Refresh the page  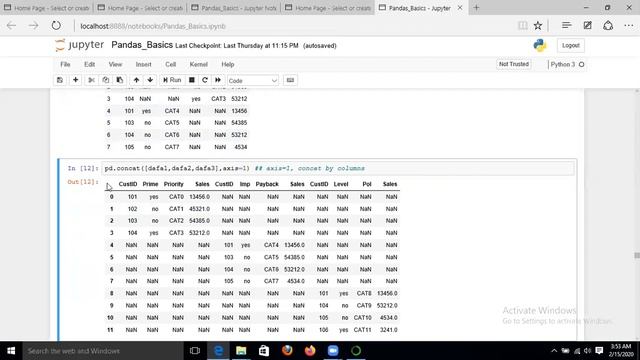point(56,26)
